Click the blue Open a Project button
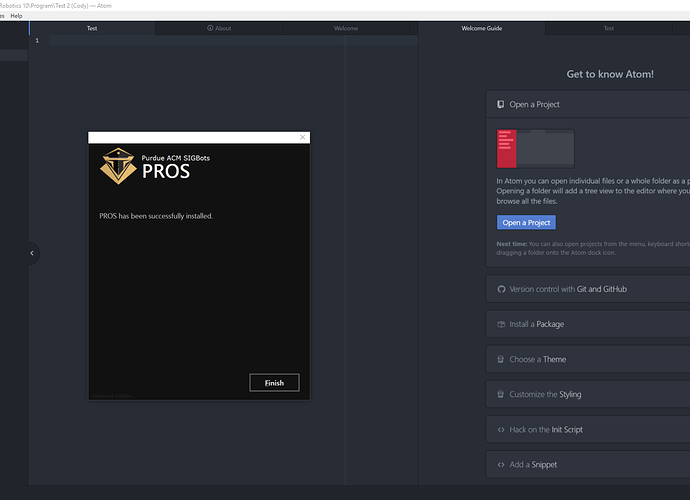 (x=526, y=222)
